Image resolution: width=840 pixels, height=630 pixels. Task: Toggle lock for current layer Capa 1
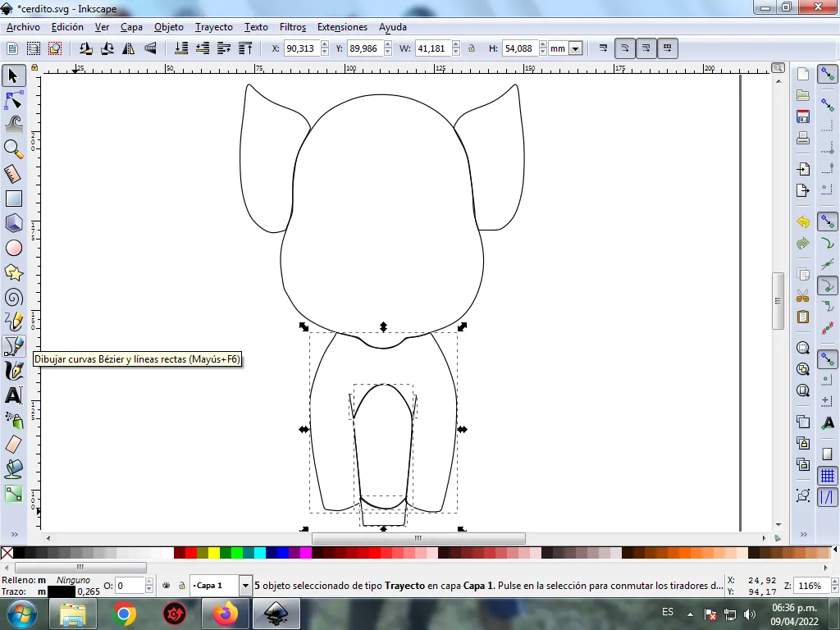click(181, 586)
